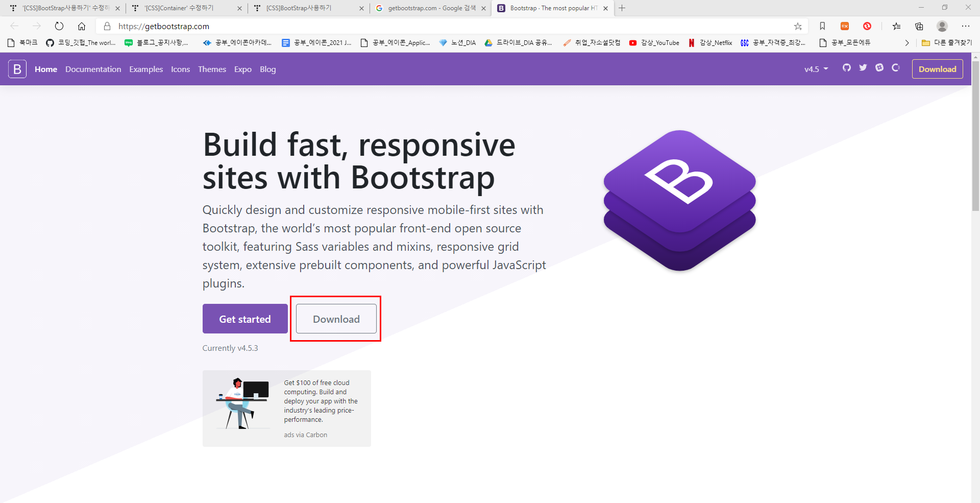The height and width of the screenshot is (503, 980).
Task: Open the Blog nav item
Action: [x=268, y=69]
